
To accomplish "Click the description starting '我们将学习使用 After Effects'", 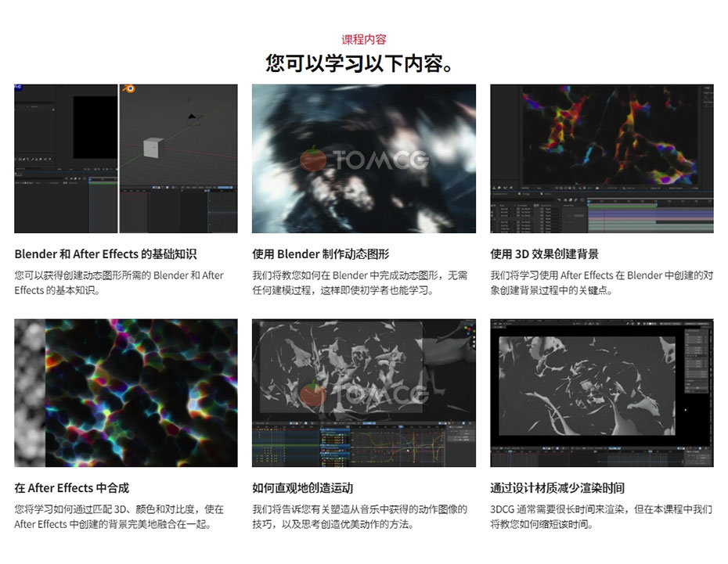I will [x=602, y=283].
